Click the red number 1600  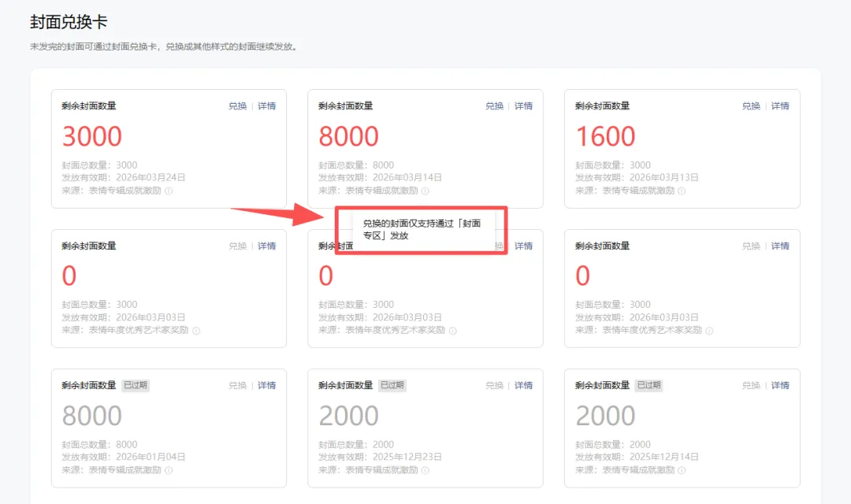(605, 136)
